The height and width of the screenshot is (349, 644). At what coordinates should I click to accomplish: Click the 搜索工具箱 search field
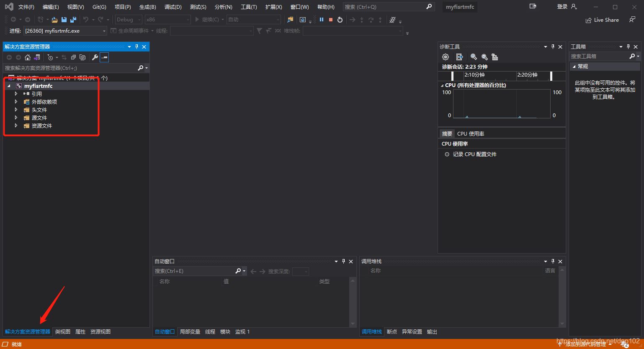click(599, 56)
